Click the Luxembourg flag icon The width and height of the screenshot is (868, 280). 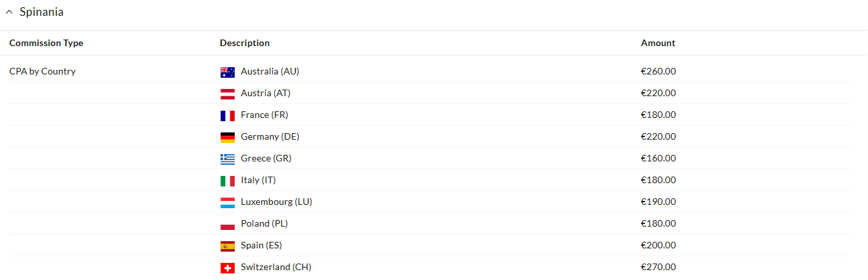(x=228, y=202)
